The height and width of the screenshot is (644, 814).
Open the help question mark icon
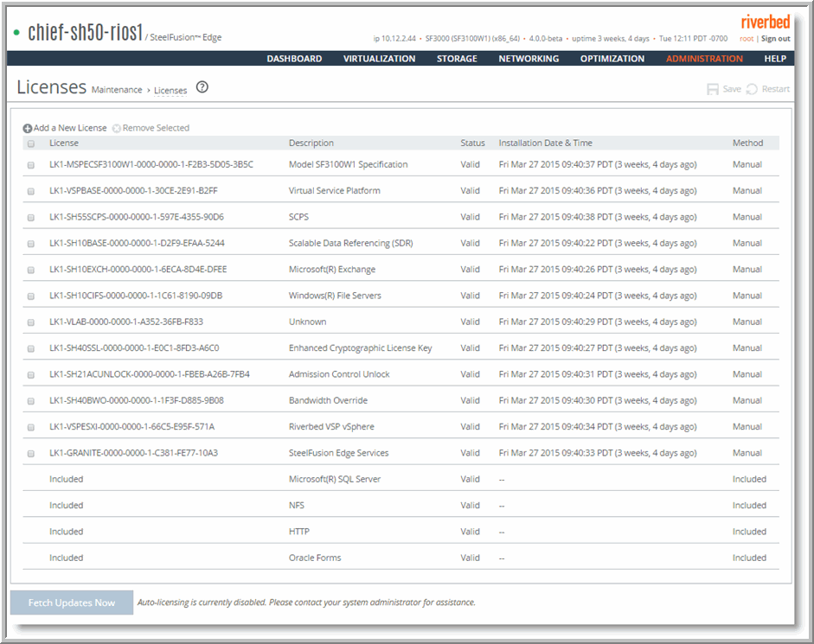202,87
